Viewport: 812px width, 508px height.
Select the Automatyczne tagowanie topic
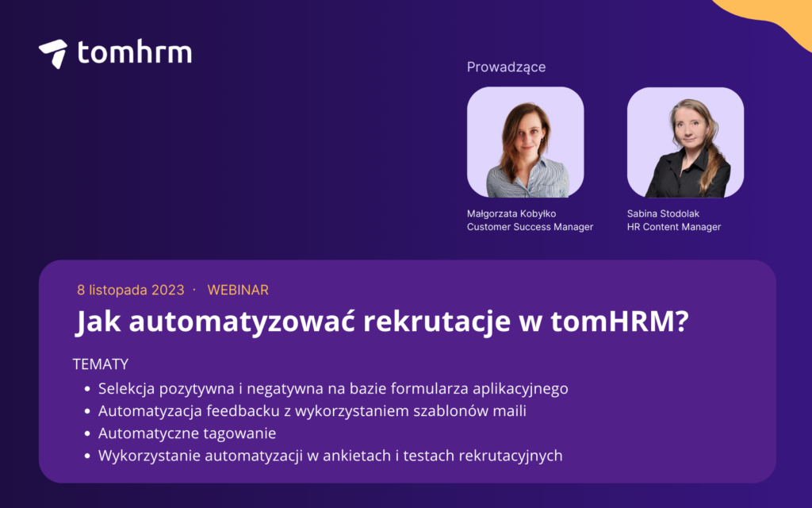187,433
